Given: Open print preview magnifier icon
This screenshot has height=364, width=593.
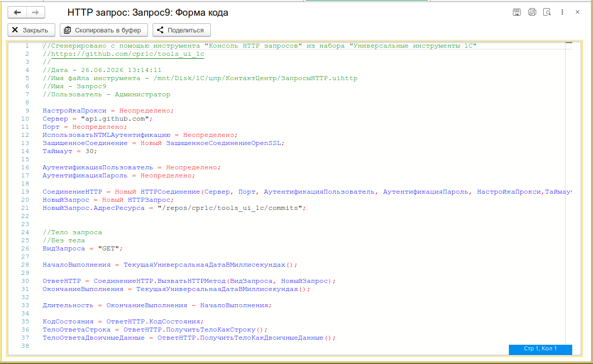Looking at the screenshot, I should 547,12.
